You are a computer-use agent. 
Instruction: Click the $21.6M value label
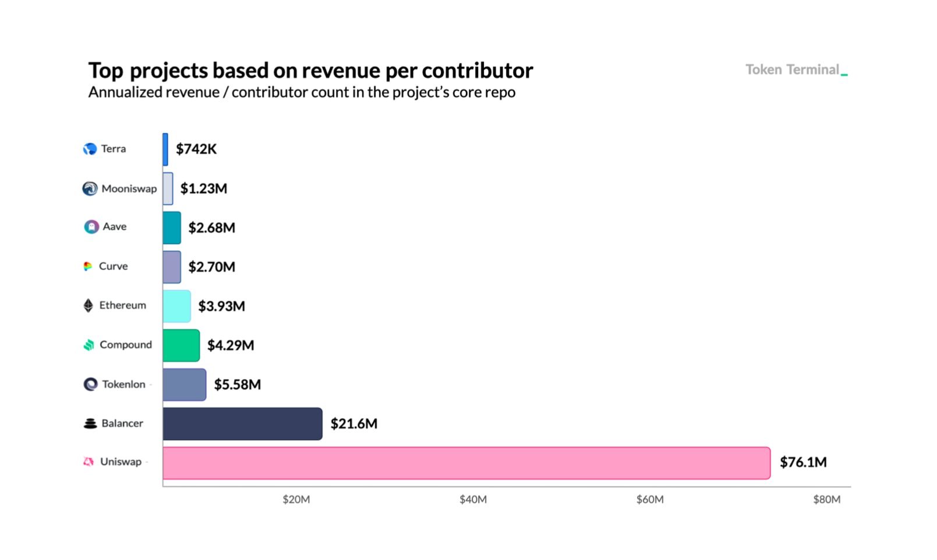[354, 424]
